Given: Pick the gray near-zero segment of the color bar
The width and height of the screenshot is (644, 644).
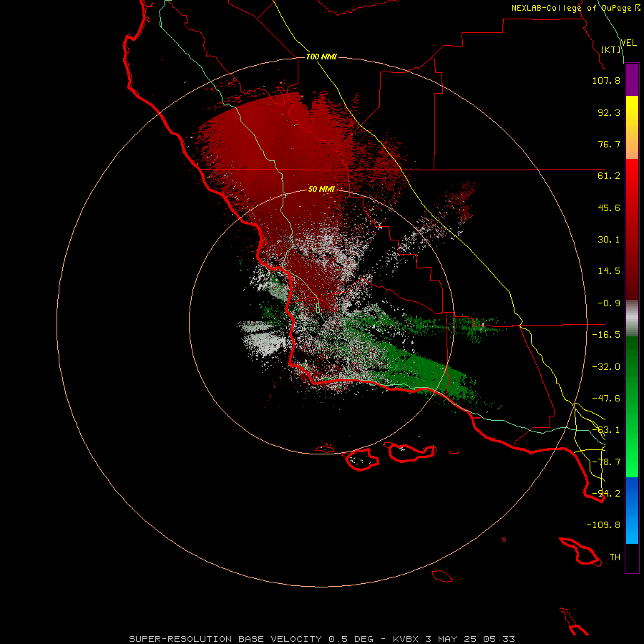Looking at the screenshot, I should pyautogui.click(x=632, y=318).
